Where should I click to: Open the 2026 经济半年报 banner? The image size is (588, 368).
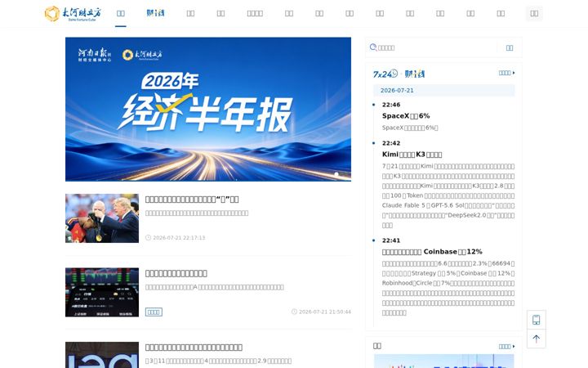[208, 109]
